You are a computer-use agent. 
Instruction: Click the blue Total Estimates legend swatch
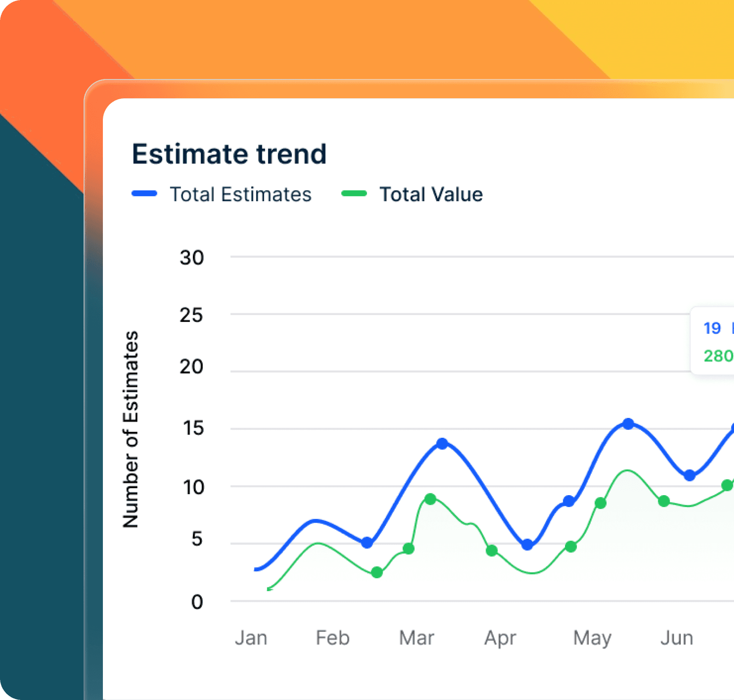click(x=144, y=194)
